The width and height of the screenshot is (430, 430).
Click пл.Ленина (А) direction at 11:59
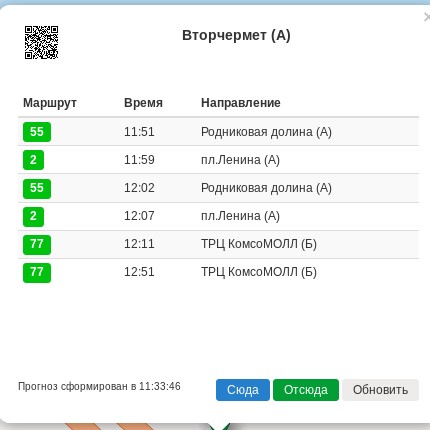(x=240, y=160)
